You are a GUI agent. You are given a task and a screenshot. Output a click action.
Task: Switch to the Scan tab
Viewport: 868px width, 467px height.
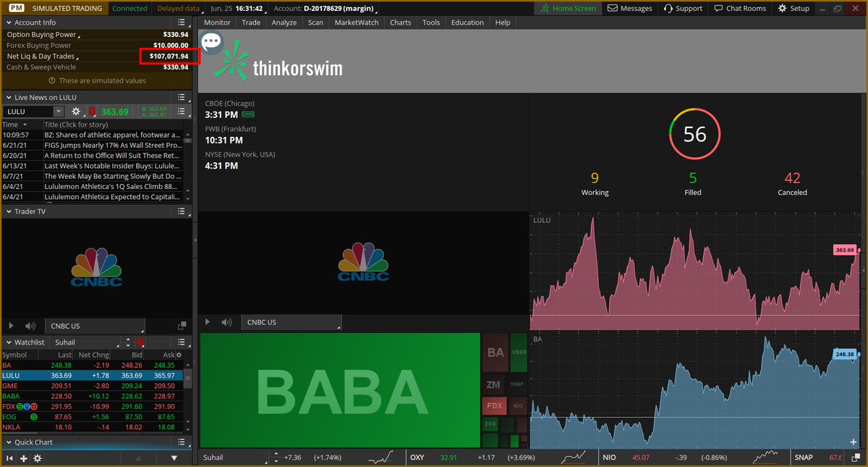(x=315, y=22)
